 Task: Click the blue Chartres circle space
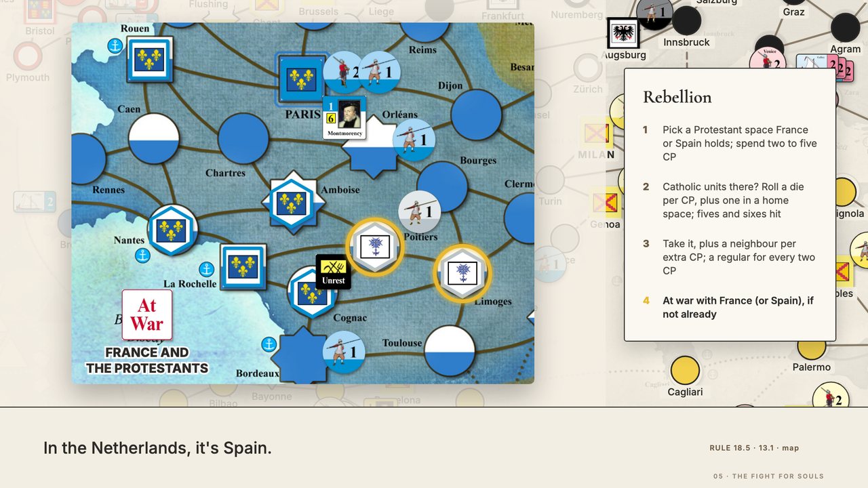tap(243, 139)
